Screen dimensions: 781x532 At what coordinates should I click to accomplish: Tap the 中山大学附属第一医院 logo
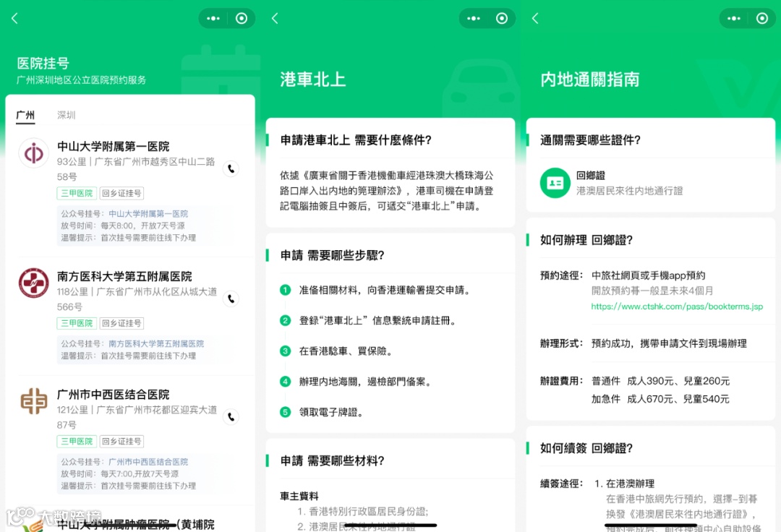click(34, 153)
